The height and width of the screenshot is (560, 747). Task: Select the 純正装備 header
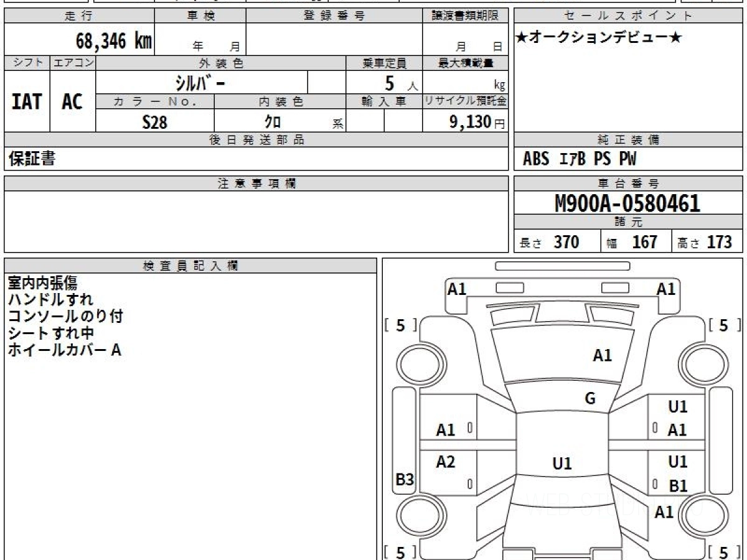[629, 139]
